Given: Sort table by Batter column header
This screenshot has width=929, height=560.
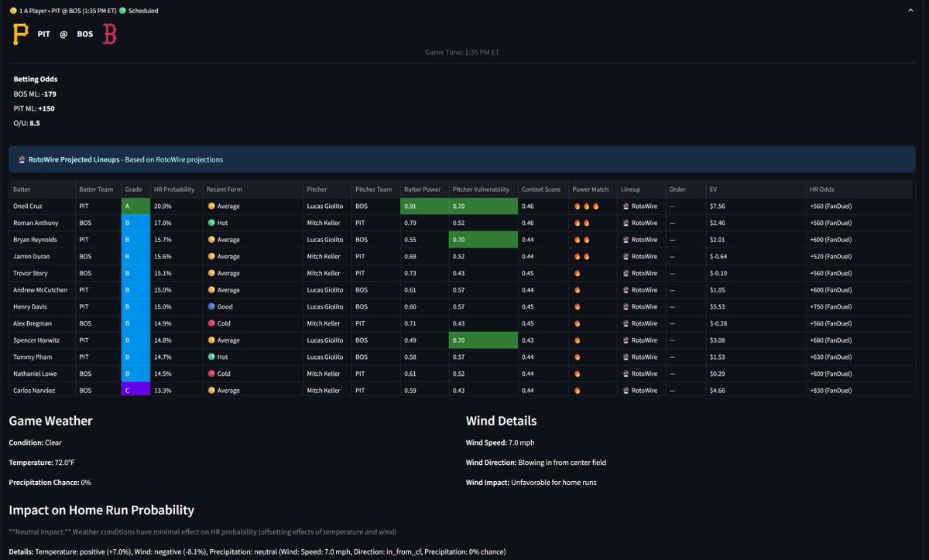Looking at the screenshot, I should point(42,190).
